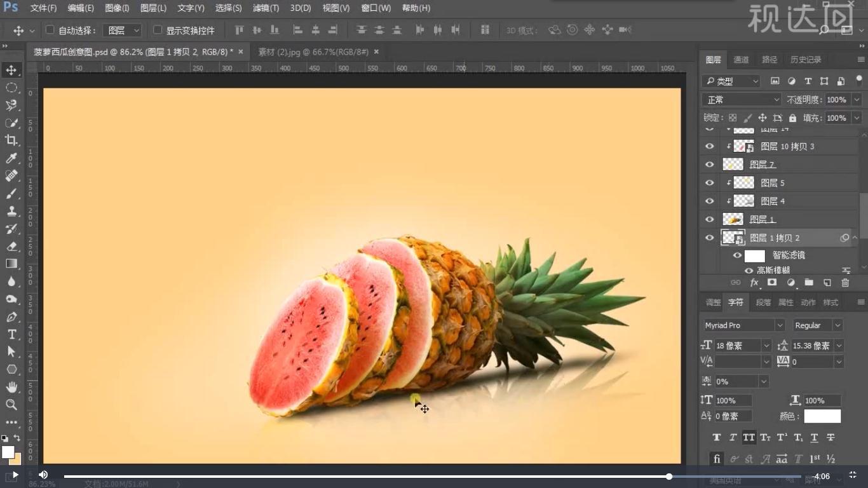Click the video play button

coord(15,475)
